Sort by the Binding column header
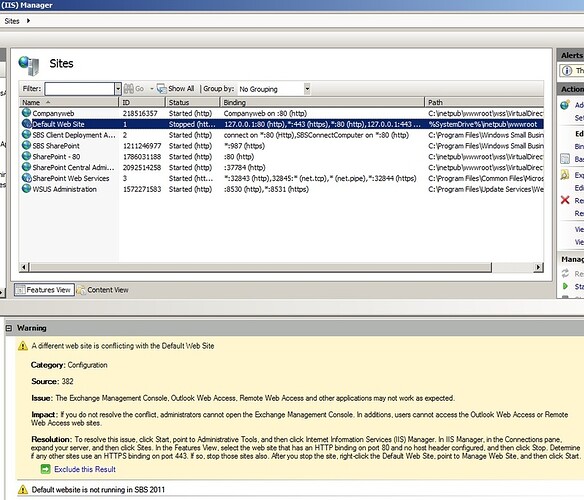The height and width of the screenshot is (500, 584). pos(322,102)
